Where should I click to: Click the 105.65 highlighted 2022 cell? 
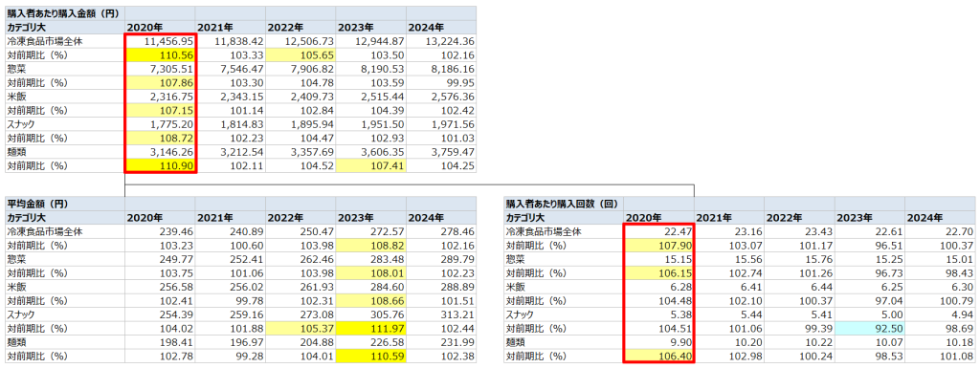(301, 54)
